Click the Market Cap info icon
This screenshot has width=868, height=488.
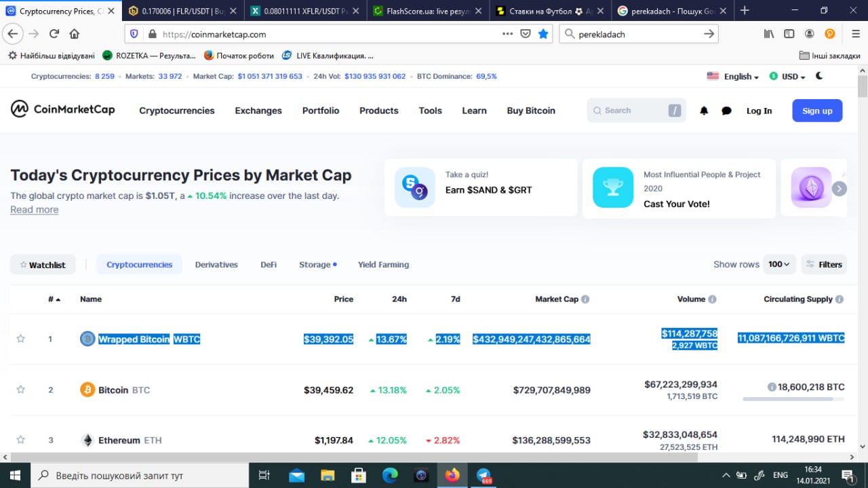click(x=585, y=299)
